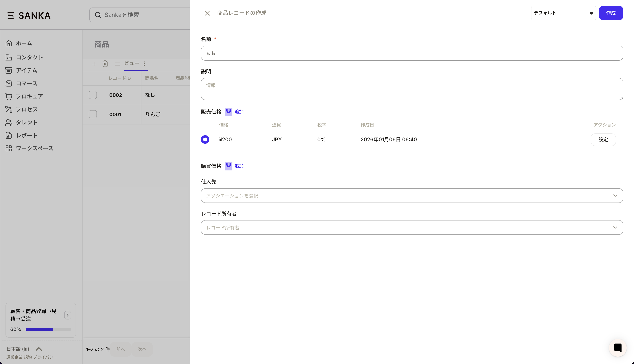Select アイテム from the sidebar
The width and height of the screenshot is (634, 364).
(x=27, y=70)
